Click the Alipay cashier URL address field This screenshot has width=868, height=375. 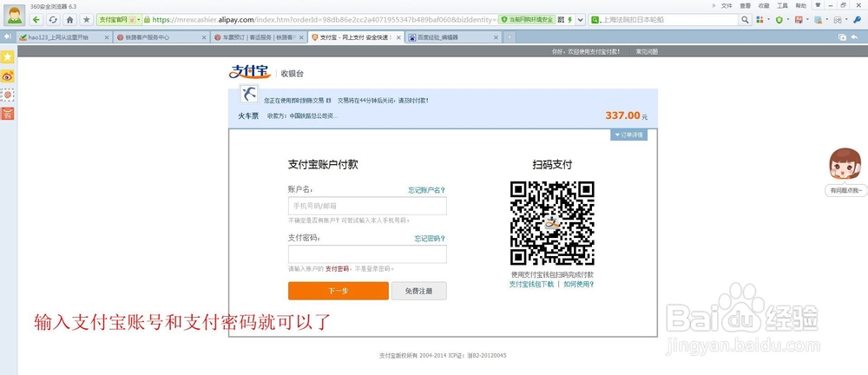point(324,20)
